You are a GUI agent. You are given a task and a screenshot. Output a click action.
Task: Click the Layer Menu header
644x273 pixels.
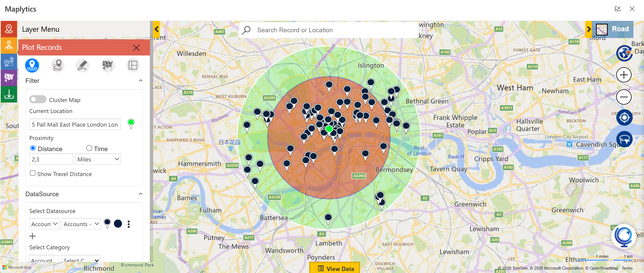pyautogui.click(x=84, y=29)
